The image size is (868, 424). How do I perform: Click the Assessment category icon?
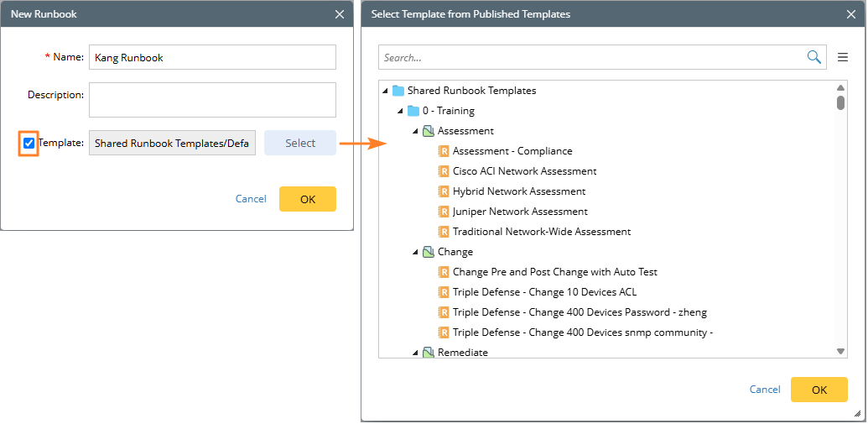point(429,131)
